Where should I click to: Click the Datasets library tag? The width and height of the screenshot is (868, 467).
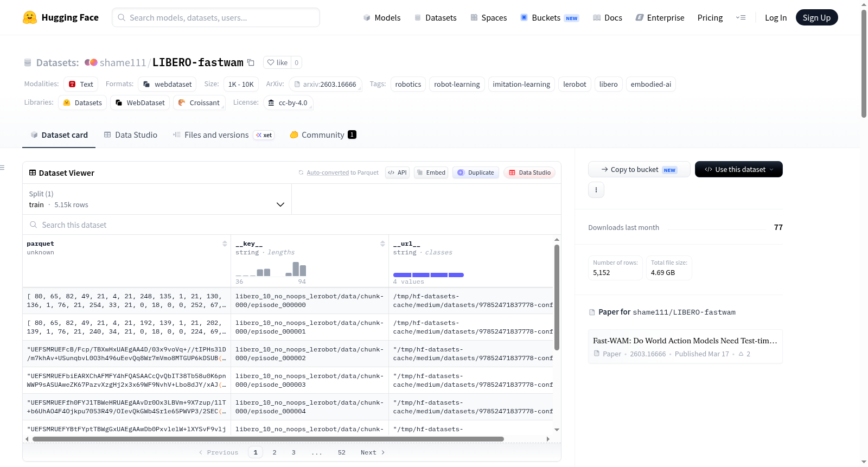point(82,103)
